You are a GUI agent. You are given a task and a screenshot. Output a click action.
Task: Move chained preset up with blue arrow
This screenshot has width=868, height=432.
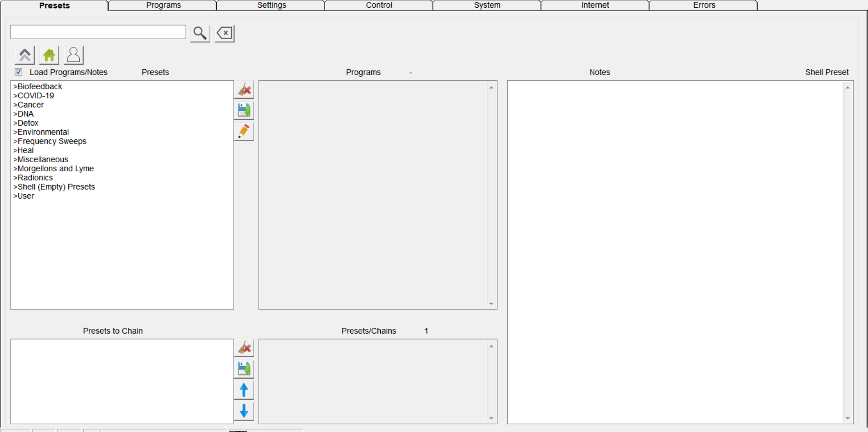(244, 390)
